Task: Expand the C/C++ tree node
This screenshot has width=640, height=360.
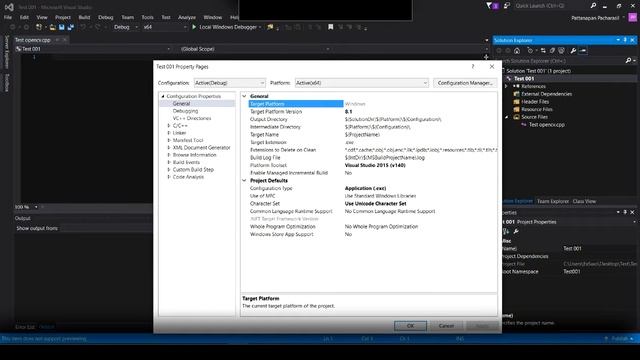Action: (x=169, y=126)
